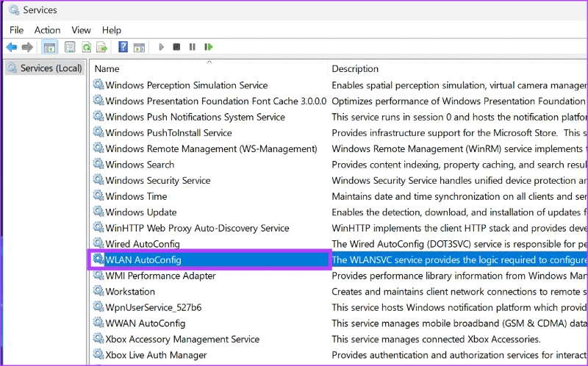
Task: Open the File menu
Action: [x=16, y=30]
